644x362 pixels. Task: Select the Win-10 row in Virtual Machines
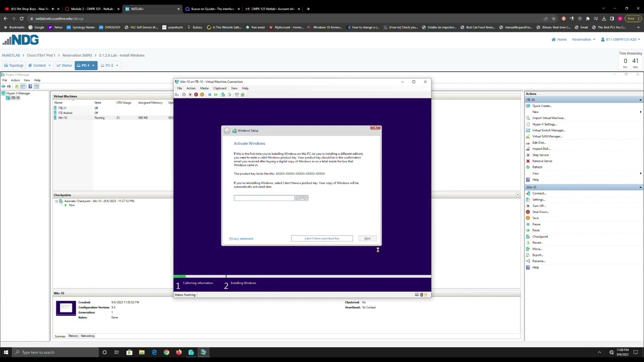click(113, 118)
